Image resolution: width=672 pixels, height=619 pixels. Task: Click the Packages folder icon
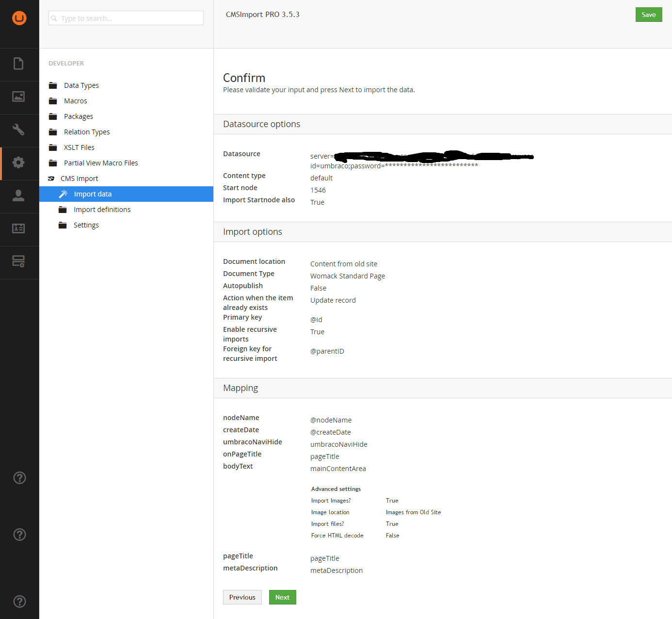point(53,117)
